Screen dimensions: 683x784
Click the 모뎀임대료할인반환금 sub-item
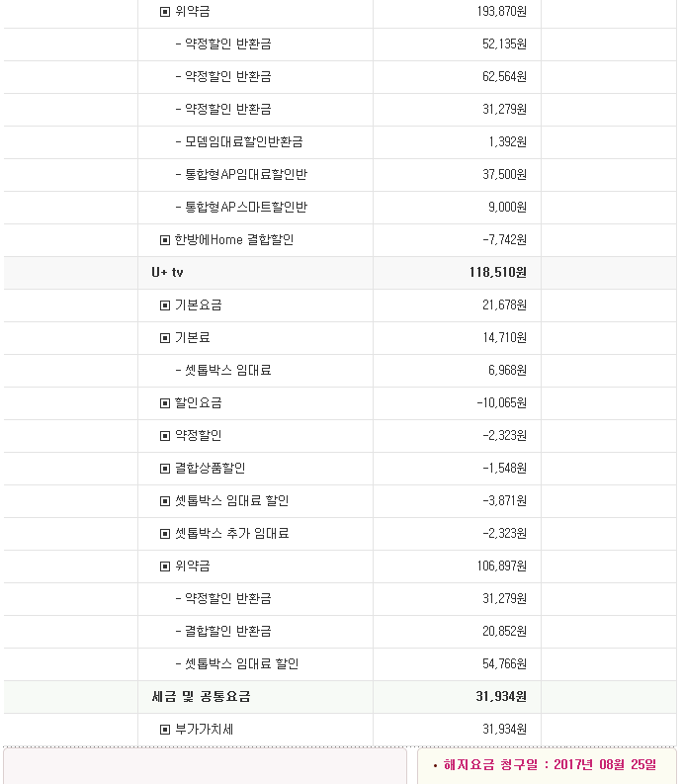(x=243, y=142)
